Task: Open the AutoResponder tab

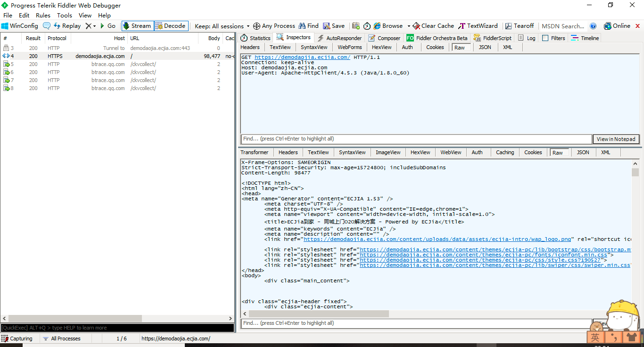Action: [x=339, y=38]
